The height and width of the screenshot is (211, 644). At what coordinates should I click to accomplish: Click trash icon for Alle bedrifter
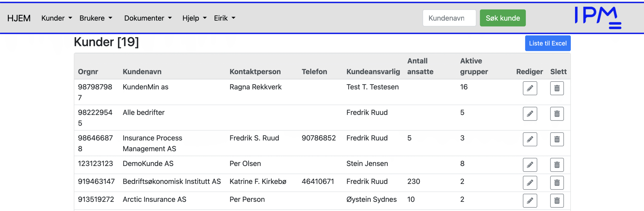pyautogui.click(x=557, y=114)
